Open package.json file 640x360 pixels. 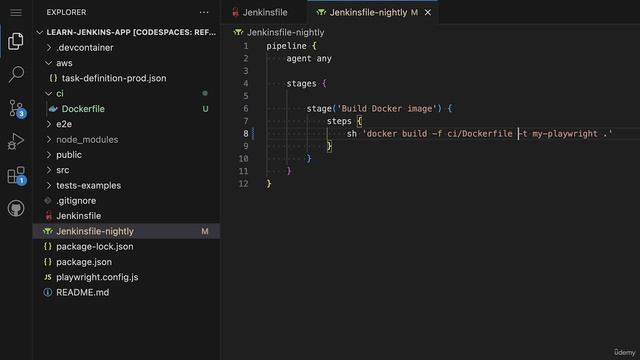pos(84,262)
